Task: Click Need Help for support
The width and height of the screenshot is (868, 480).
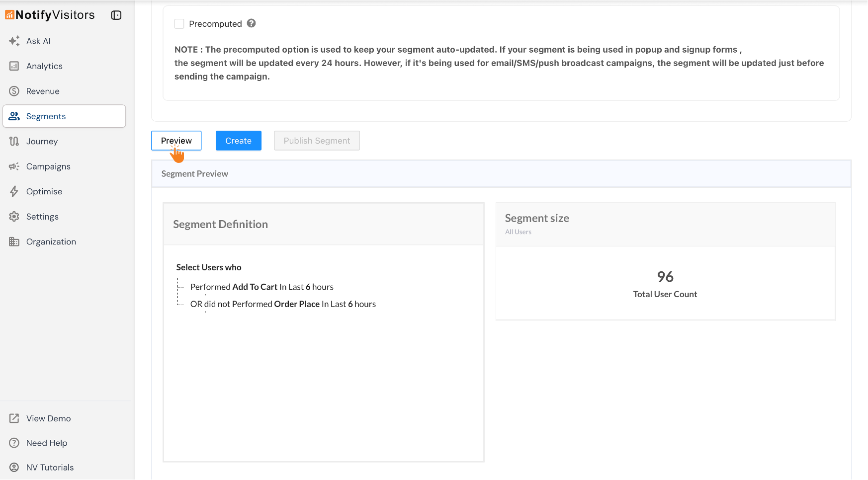Action: [46, 443]
